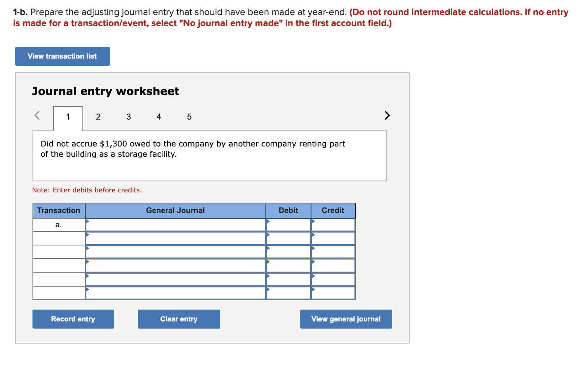Switch to worksheet tab 2
This screenshot has height=365, width=588.
[x=98, y=117]
